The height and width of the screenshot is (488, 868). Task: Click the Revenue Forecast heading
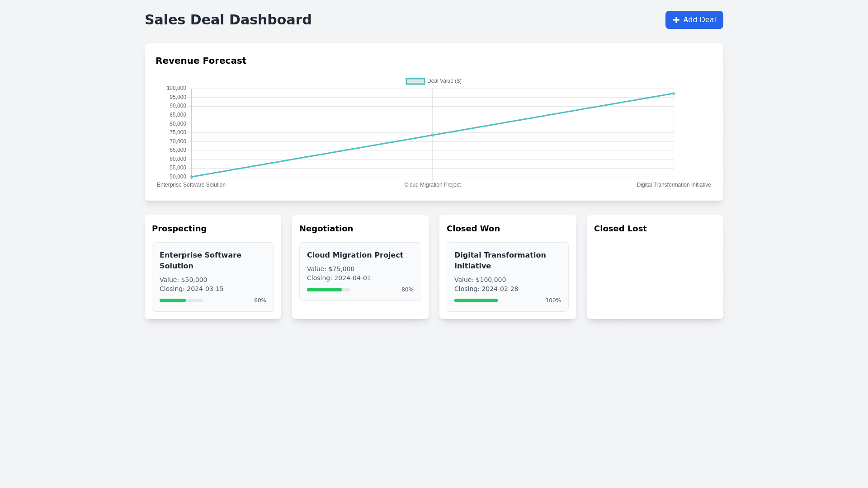coord(201,61)
